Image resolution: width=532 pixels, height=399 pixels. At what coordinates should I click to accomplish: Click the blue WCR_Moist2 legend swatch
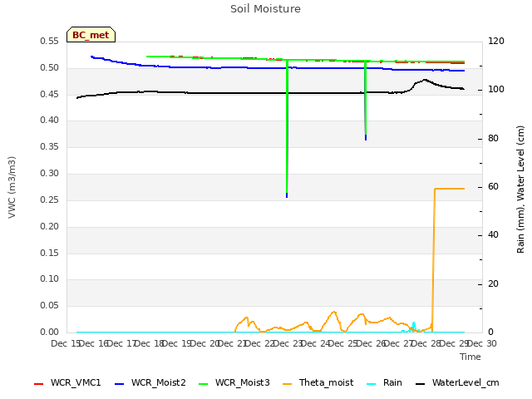[x=120, y=384]
